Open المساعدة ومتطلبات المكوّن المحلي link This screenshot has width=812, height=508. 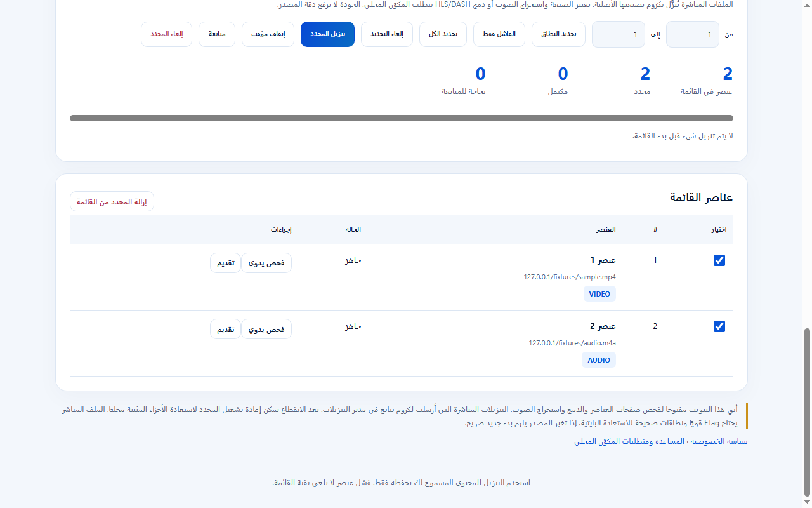[x=629, y=441]
